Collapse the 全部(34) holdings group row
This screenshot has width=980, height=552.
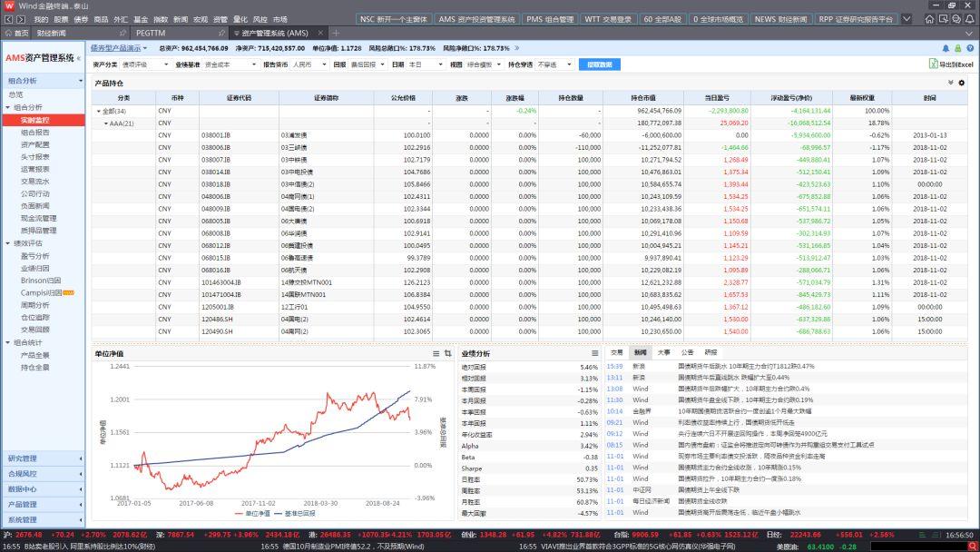98,111
